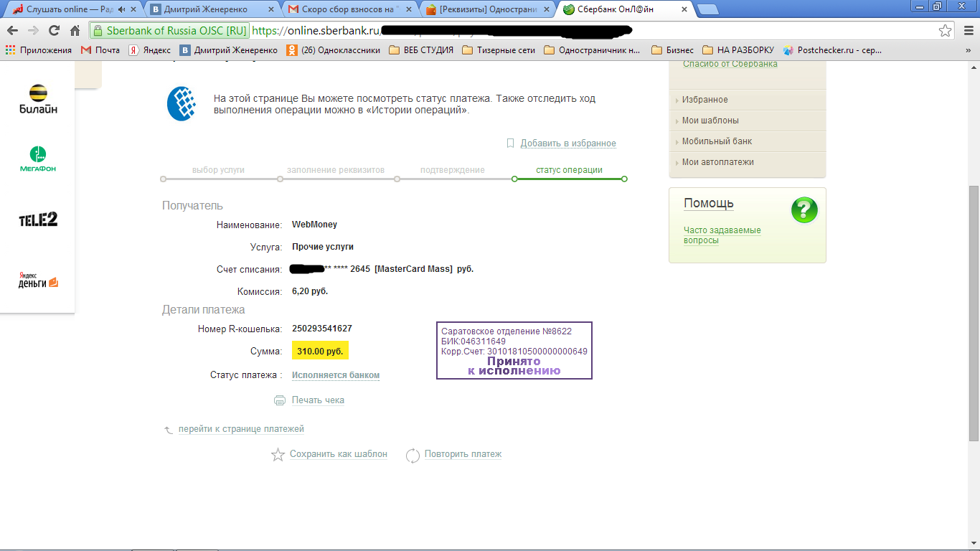Click the выбор услуги progress step
The height and width of the screenshot is (551, 980).
click(x=219, y=170)
